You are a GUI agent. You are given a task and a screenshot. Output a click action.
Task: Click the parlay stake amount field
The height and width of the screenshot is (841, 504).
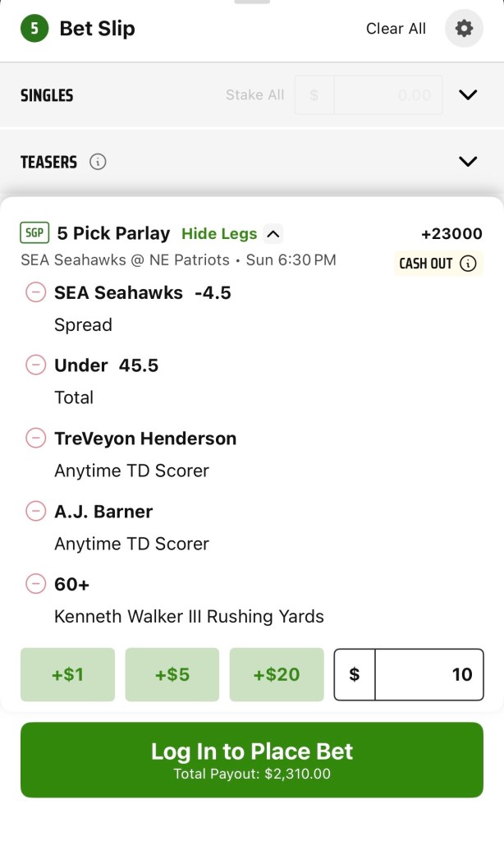click(428, 674)
